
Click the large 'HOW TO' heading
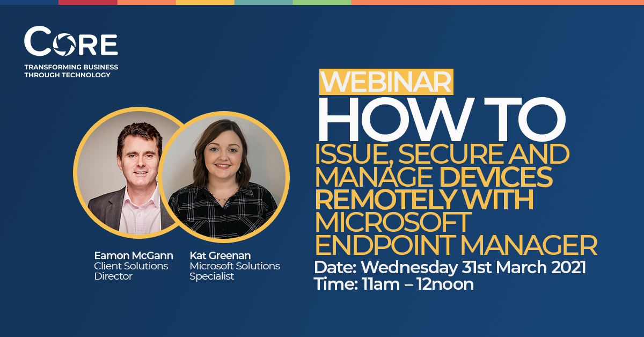pyautogui.click(x=442, y=120)
